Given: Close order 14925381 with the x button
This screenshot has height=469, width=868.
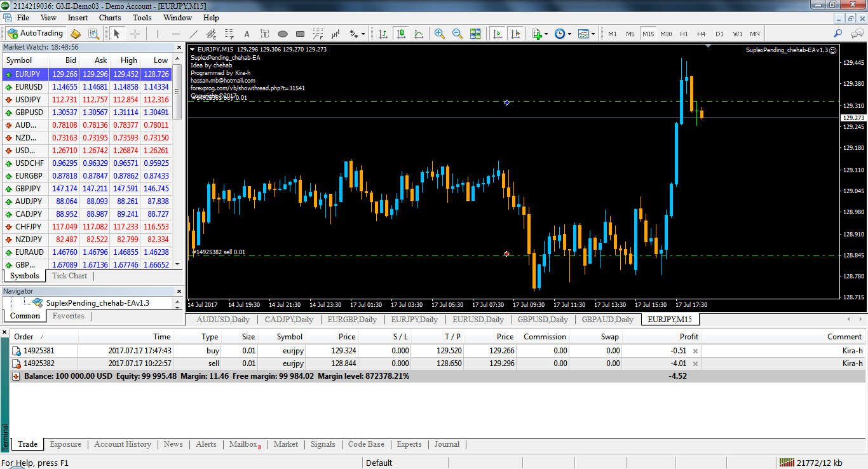Looking at the screenshot, I should click(x=695, y=351).
